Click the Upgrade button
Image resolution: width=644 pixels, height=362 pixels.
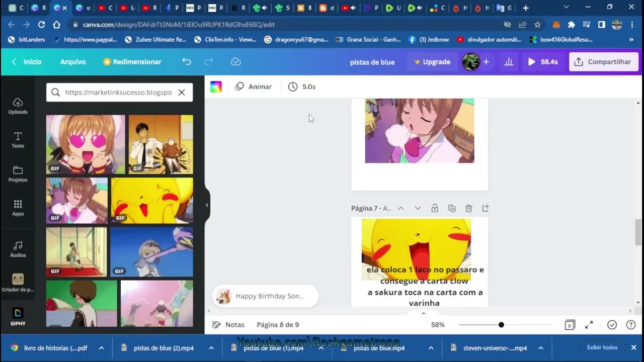pyautogui.click(x=432, y=62)
